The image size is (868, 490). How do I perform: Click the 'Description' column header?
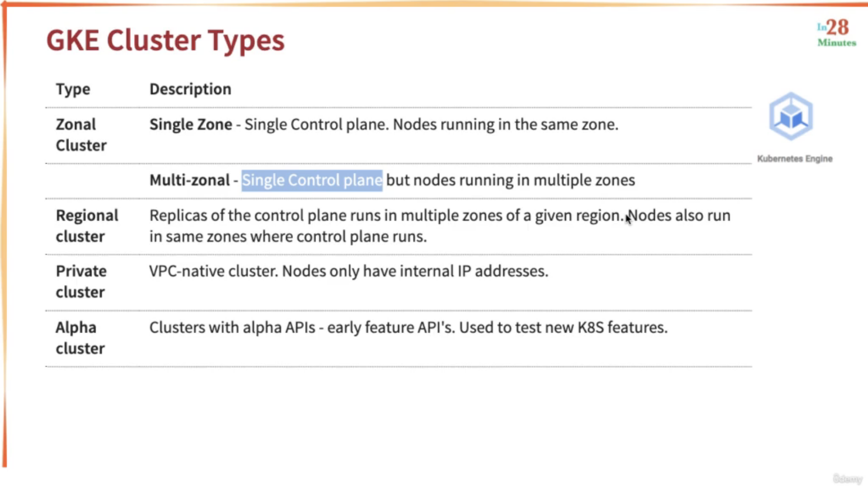coord(190,89)
